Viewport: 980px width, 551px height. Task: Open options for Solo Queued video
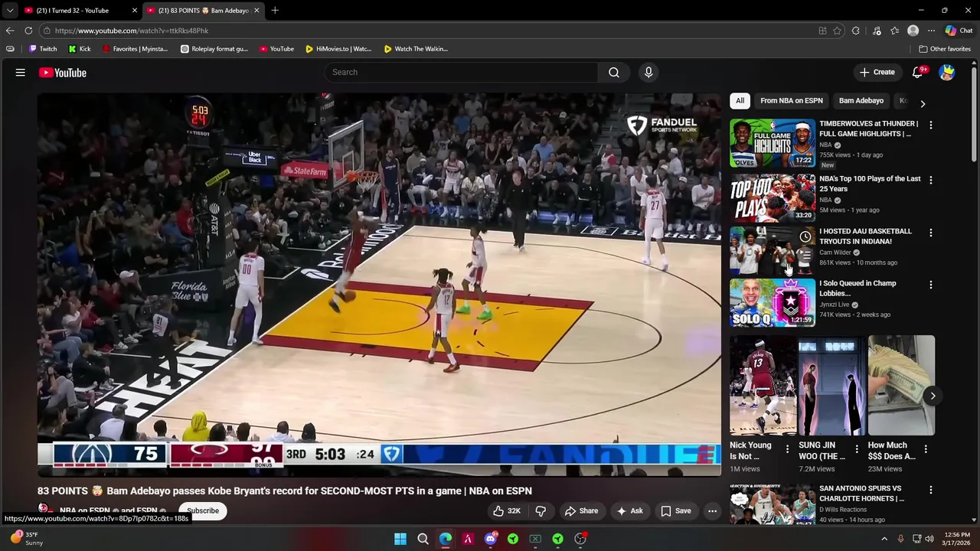(931, 284)
